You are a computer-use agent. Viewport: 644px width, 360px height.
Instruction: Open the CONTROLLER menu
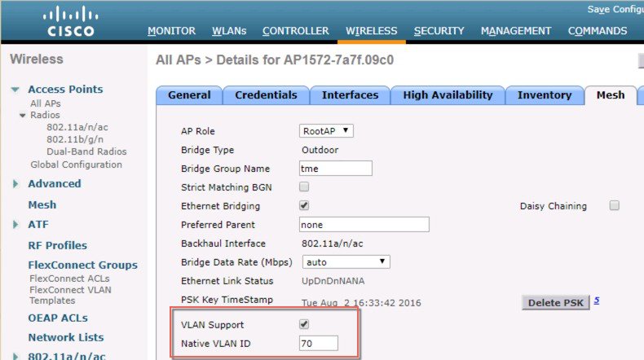click(x=296, y=31)
